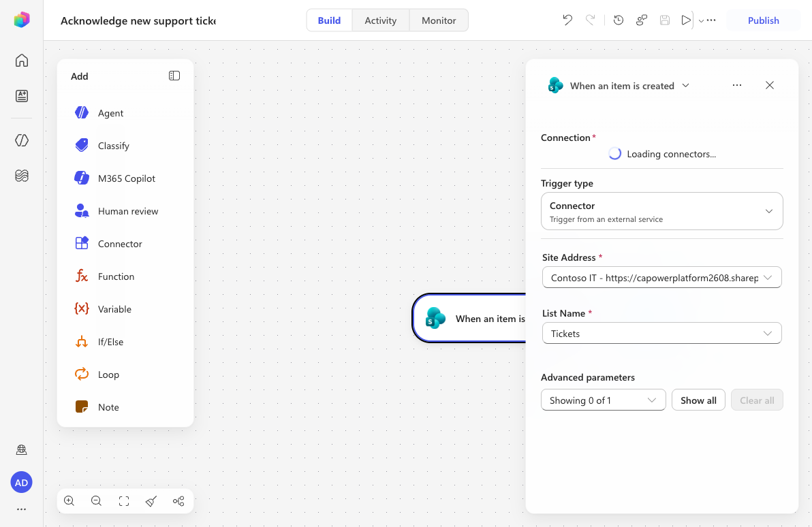
Task: Switch to the Build tab
Action: (x=329, y=20)
